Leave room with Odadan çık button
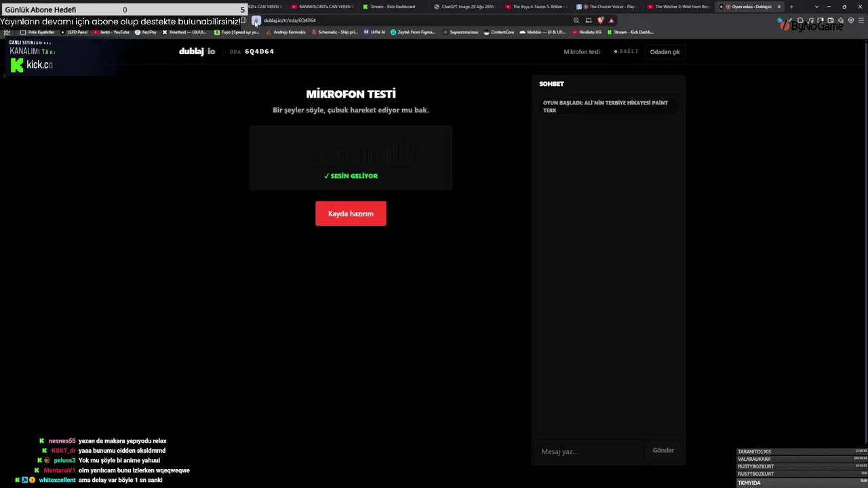Image resolution: width=868 pixels, height=488 pixels. coord(665,52)
